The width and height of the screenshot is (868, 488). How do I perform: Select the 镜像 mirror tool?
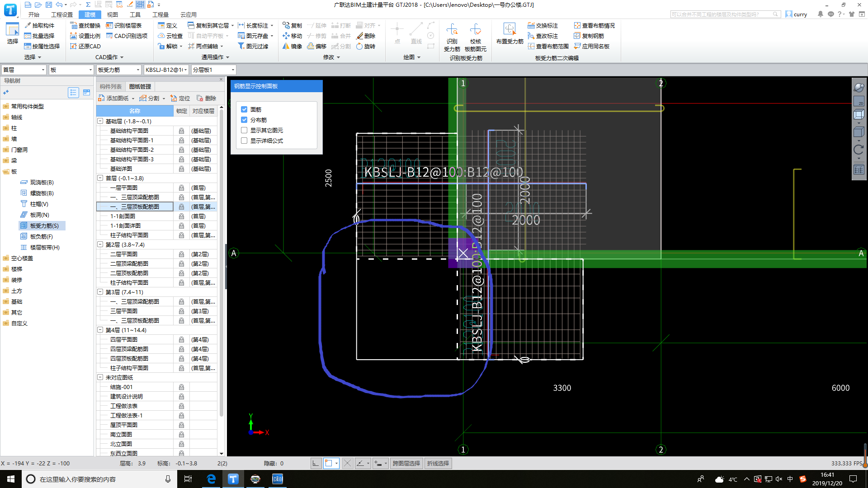292,46
